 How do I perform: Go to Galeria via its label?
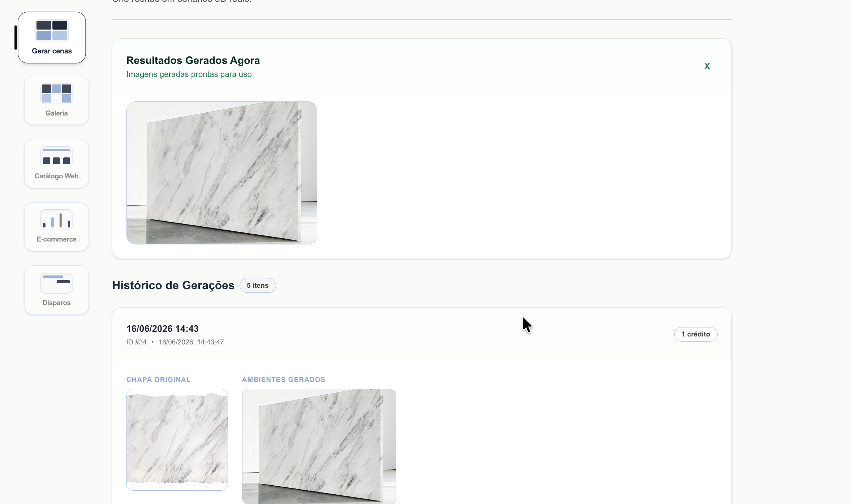[x=56, y=113]
